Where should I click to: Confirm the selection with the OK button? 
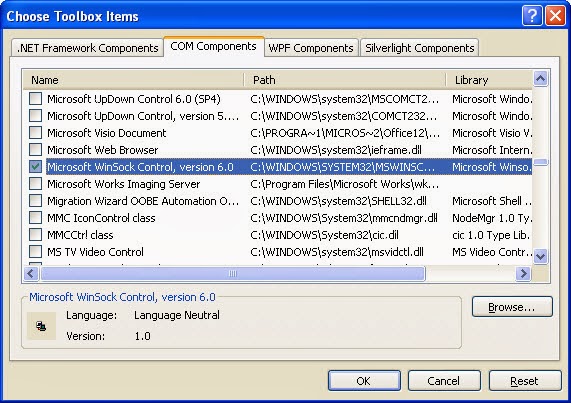tap(364, 381)
